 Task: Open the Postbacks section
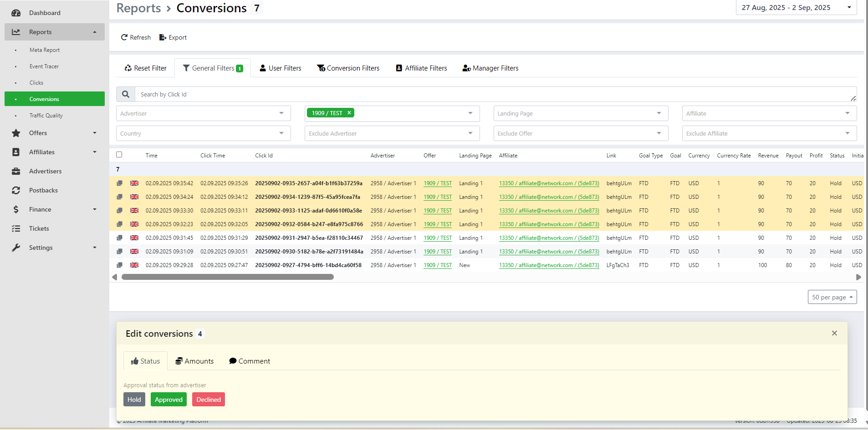[43, 190]
